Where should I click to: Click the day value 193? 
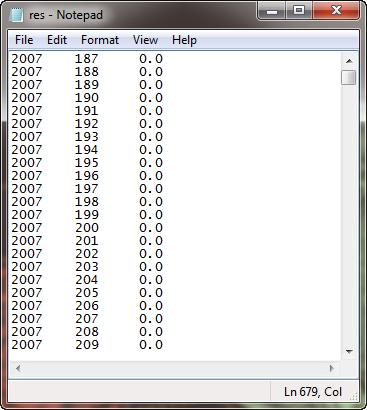pyautogui.click(x=86, y=137)
